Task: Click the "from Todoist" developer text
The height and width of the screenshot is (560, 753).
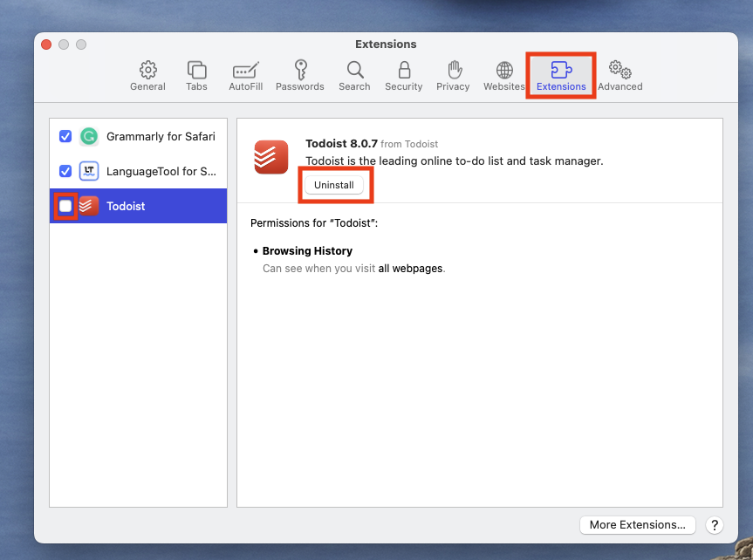Action: tap(409, 144)
